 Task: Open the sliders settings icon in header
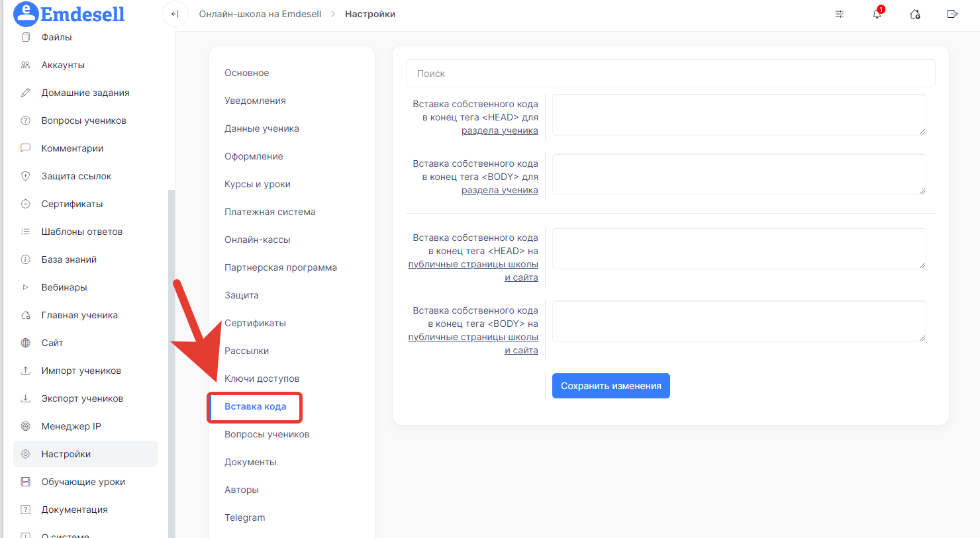[x=839, y=14]
